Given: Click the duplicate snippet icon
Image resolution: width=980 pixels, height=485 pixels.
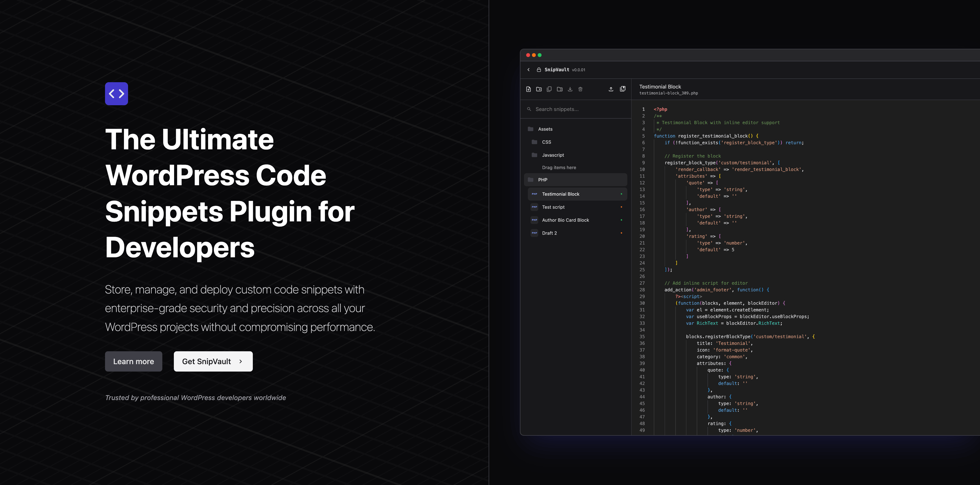Looking at the screenshot, I should tap(549, 89).
